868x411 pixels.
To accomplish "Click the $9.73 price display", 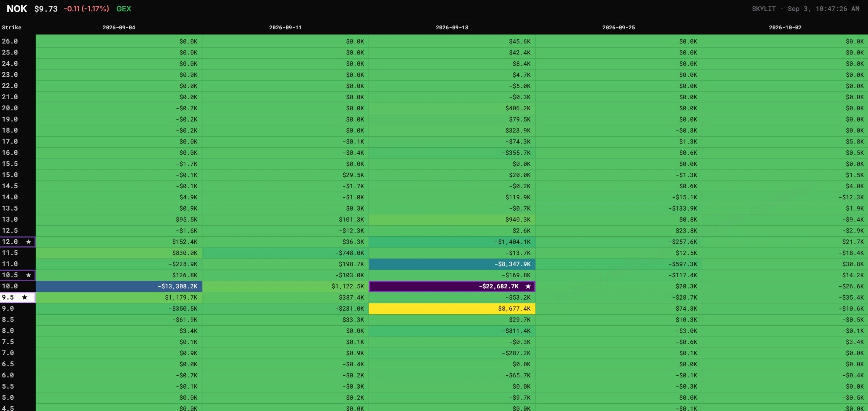I will click(x=46, y=9).
